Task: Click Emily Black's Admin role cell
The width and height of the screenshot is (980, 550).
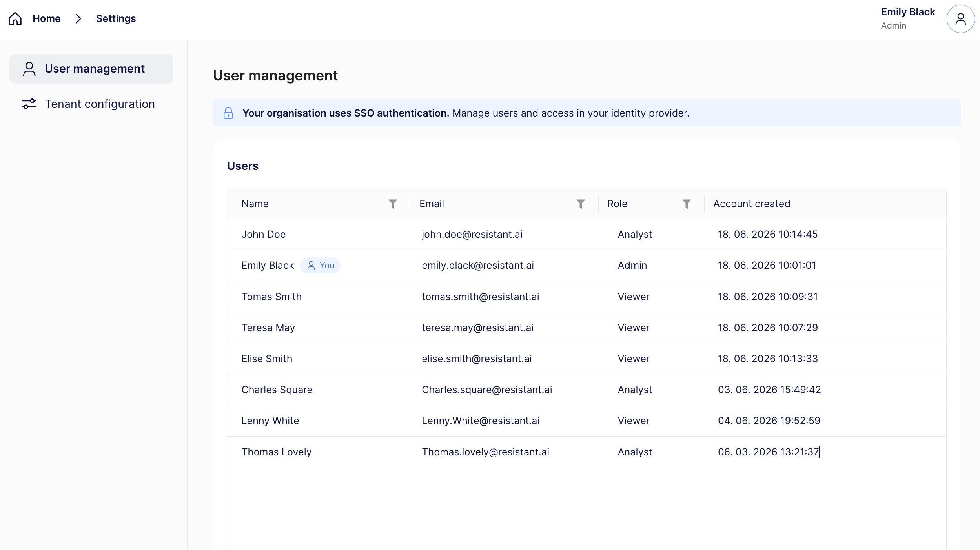Action: point(632,266)
